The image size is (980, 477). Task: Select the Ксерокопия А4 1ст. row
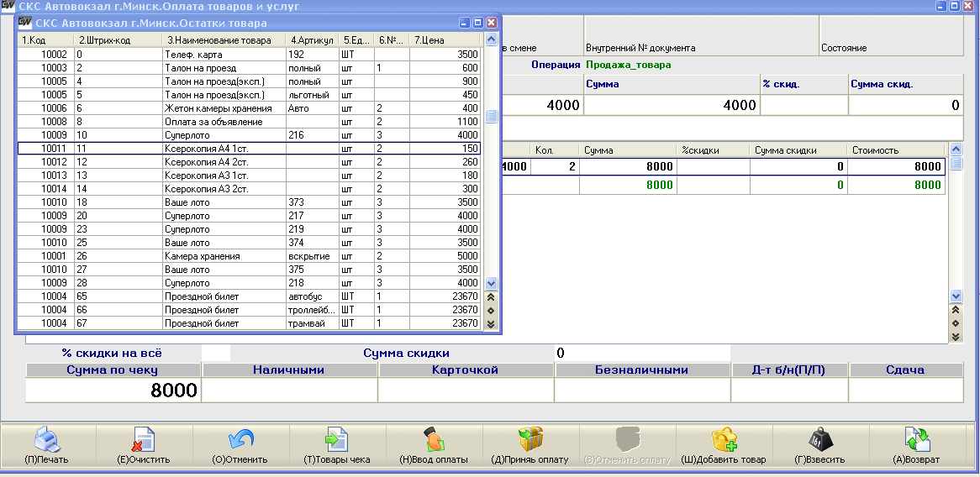pos(249,149)
